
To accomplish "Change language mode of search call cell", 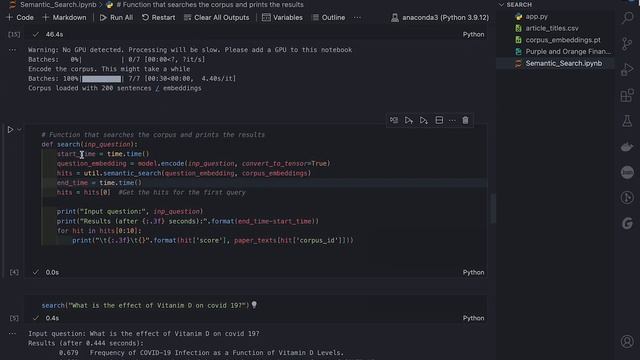I will coord(473,318).
